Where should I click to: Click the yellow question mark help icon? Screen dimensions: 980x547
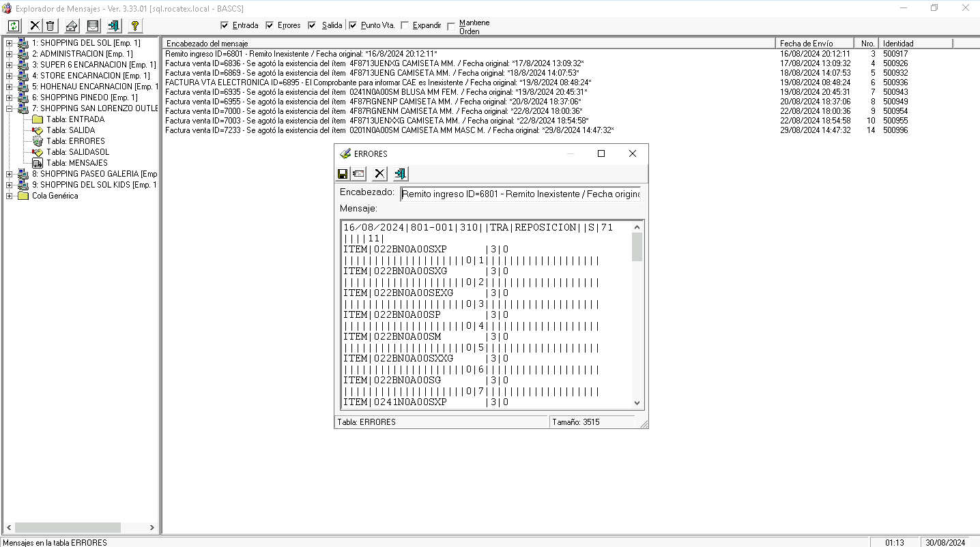coord(135,26)
